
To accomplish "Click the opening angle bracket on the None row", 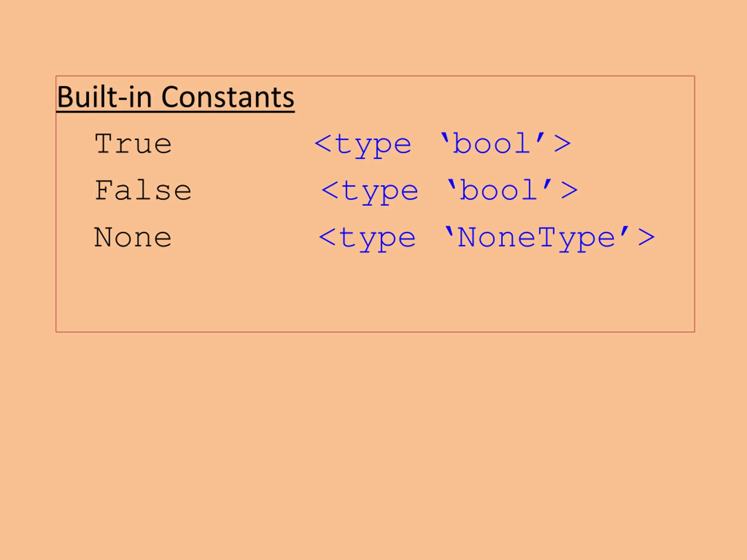I will click(x=327, y=237).
